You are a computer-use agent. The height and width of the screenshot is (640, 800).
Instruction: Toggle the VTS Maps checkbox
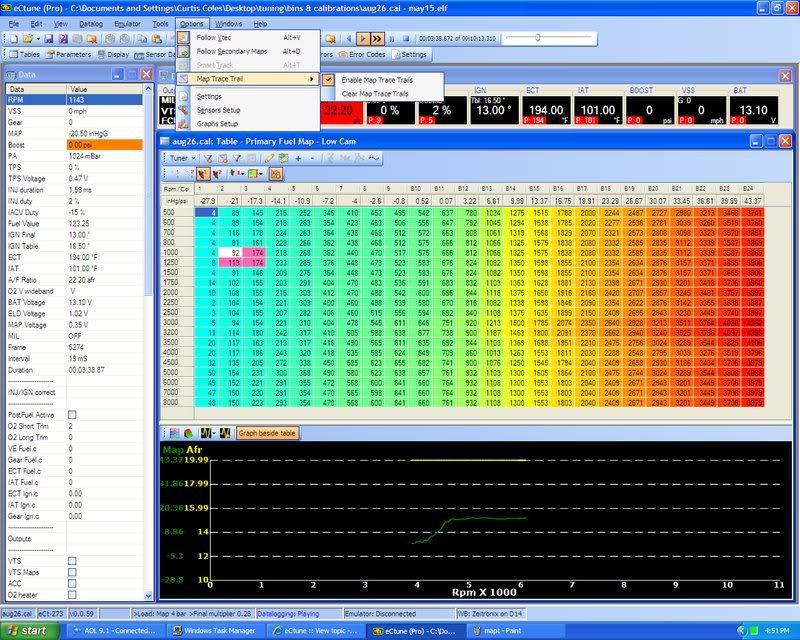72,572
